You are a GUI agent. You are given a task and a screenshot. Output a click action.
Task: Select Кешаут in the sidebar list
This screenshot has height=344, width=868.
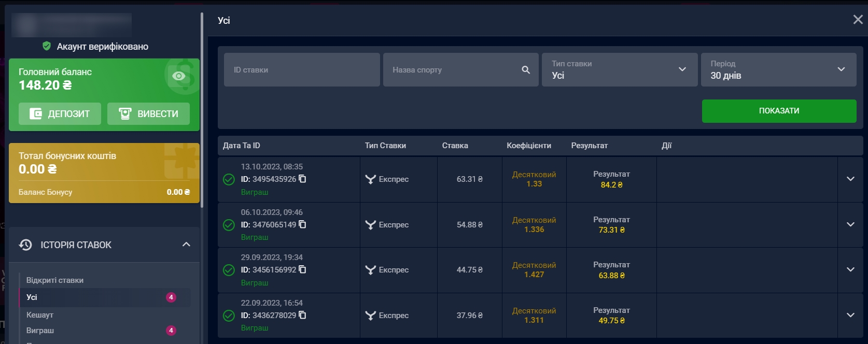tap(40, 315)
